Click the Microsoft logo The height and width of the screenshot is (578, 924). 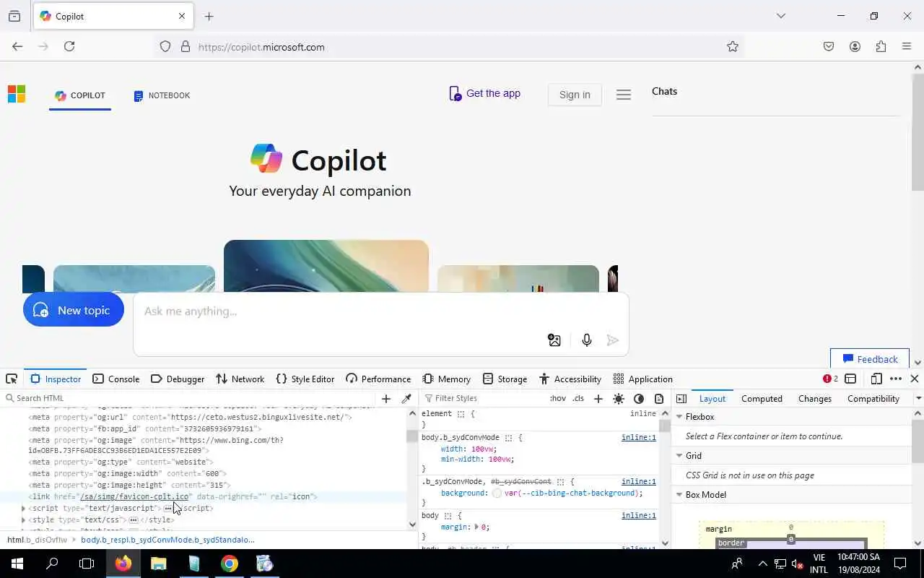coord(17,95)
